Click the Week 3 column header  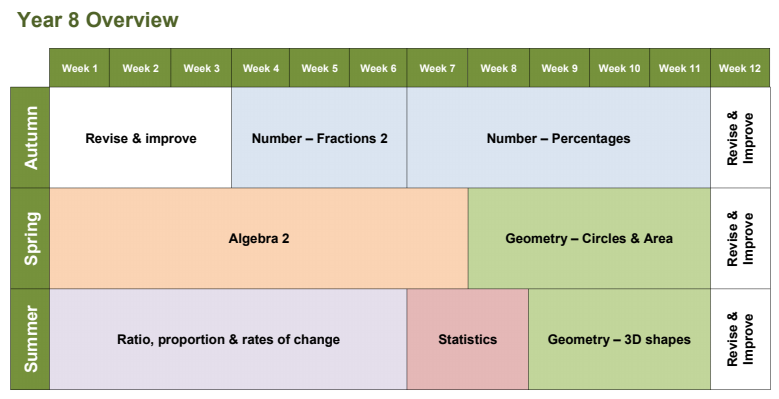(x=201, y=68)
